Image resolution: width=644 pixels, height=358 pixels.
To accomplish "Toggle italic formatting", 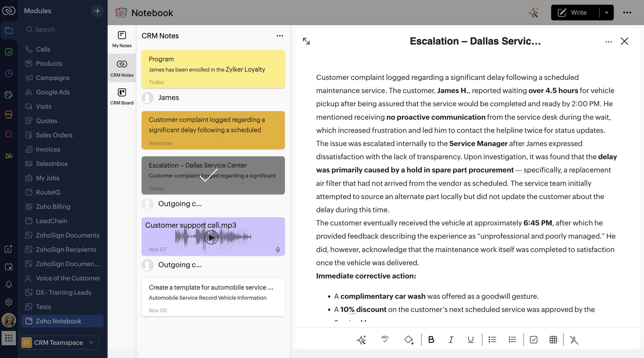I will point(451,340).
